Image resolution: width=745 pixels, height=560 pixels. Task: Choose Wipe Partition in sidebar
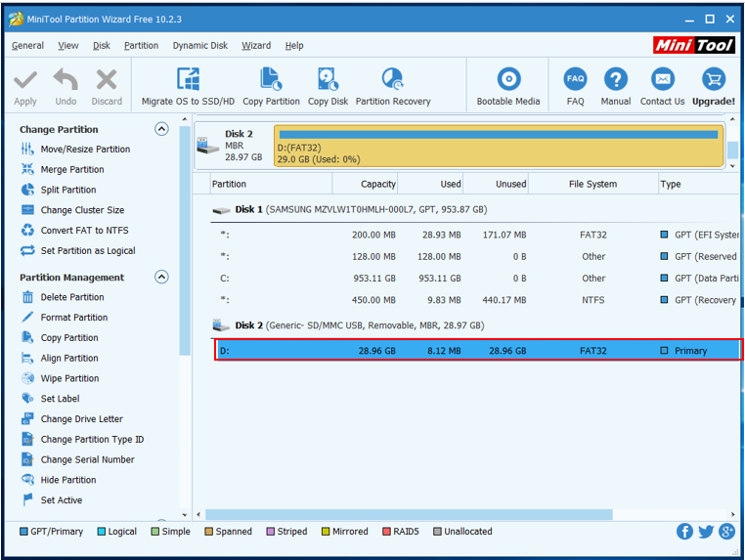pos(61,378)
